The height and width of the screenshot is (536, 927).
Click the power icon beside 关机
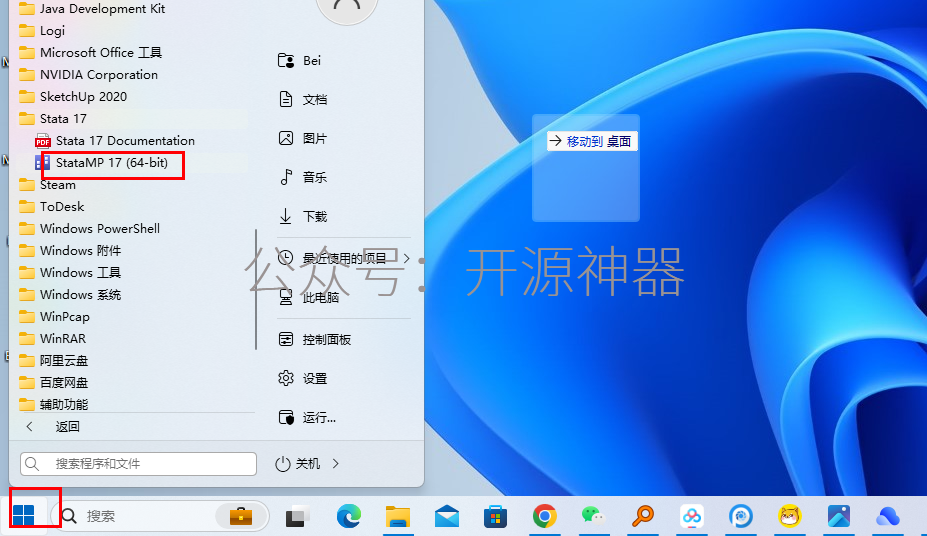coord(283,464)
